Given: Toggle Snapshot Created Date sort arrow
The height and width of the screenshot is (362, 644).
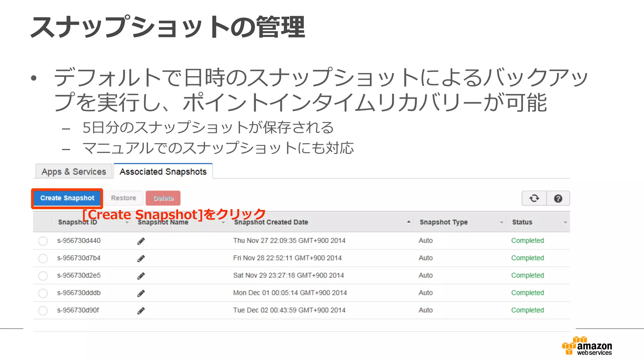Looking at the screenshot, I should [408, 222].
